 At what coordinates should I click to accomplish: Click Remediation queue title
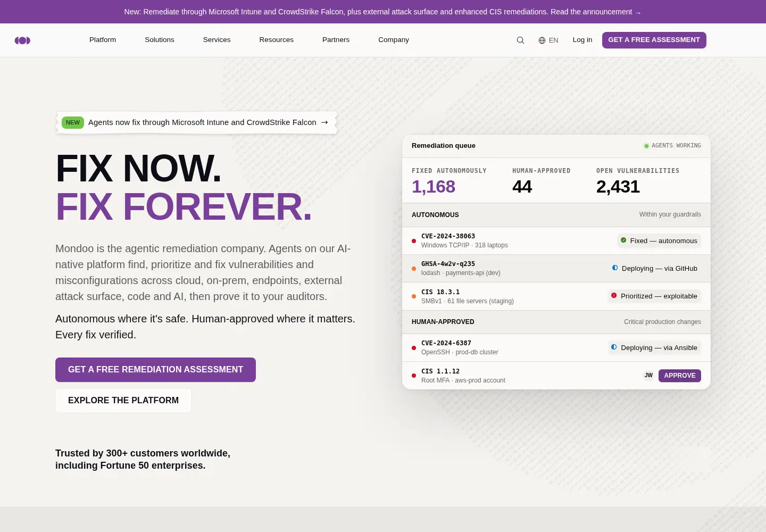[x=444, y=146]
